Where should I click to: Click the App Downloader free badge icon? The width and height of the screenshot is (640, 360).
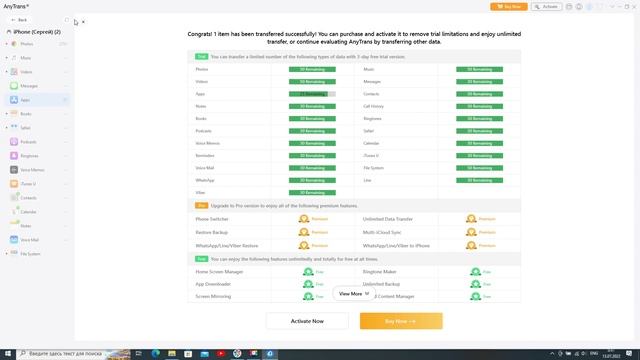(308, 284)
